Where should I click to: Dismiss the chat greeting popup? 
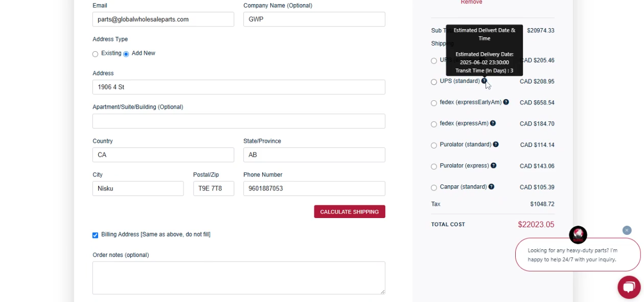click(x=627, y=230)
